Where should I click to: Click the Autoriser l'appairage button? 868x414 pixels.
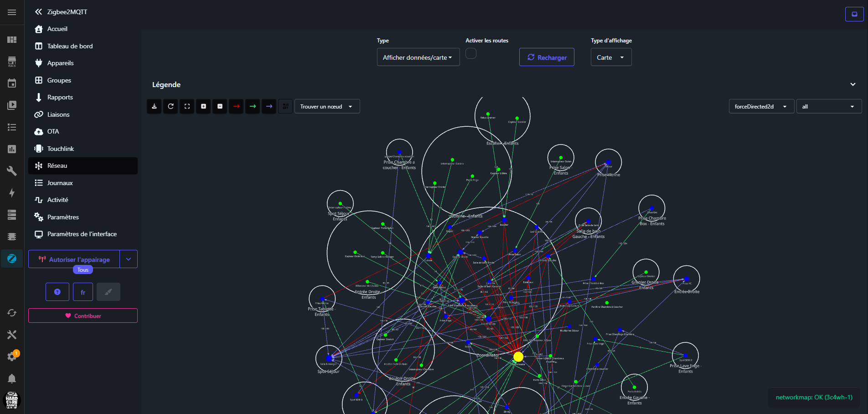[x=74, y=259]
